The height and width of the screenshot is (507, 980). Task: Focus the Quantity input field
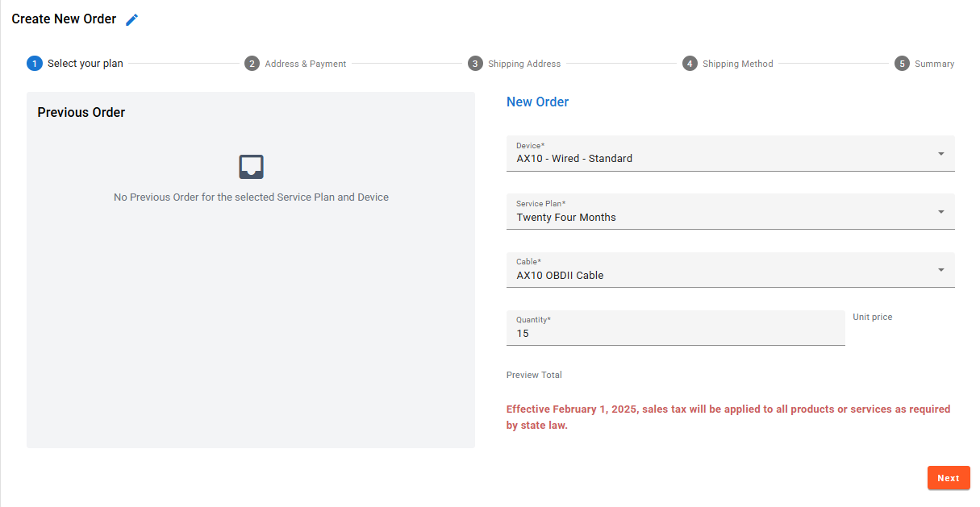pyautogui.click(x=675, y=333)
